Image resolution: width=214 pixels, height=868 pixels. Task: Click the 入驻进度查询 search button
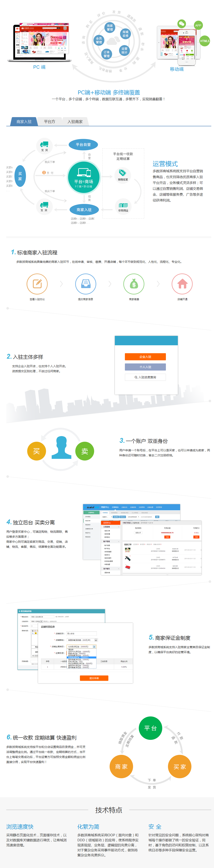(145, 377)
